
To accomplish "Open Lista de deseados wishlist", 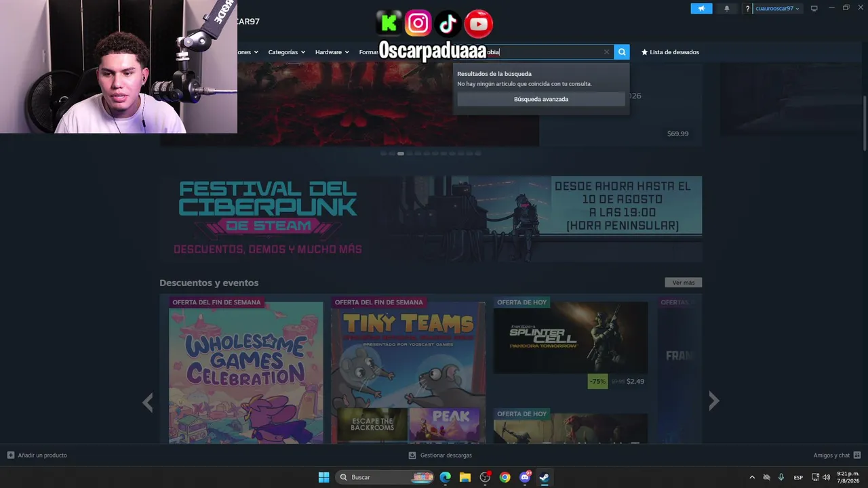I will pyautogui.click(x=670, y=52).
